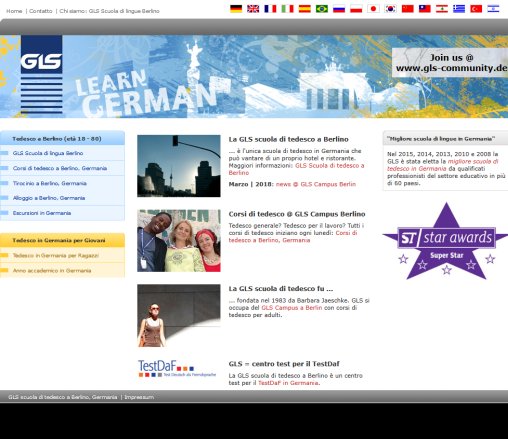Click the Spanish flag icon

click(x=305, y=9)
